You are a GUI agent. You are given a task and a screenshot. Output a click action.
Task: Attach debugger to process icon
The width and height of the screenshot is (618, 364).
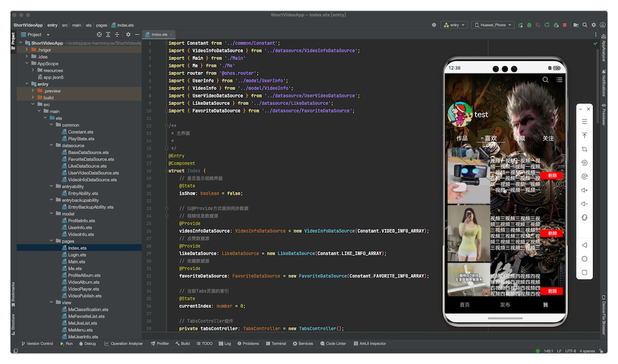coord(556,25)
